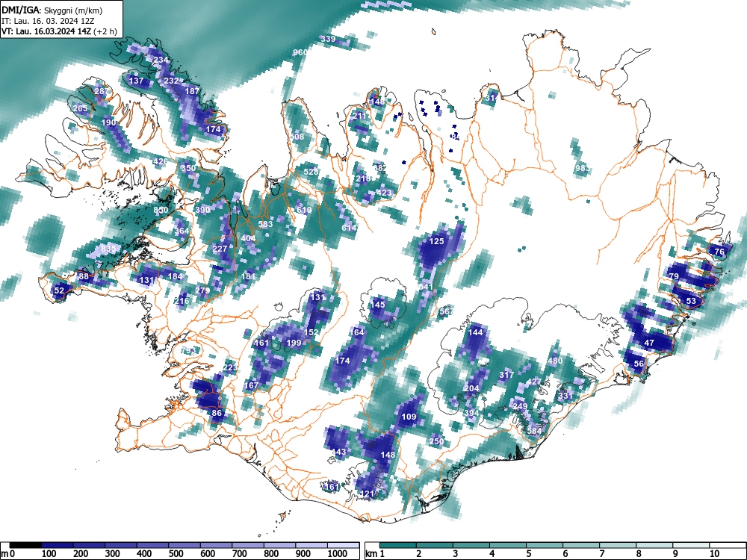Image resolution: width=747 pixels, height=560 pixels.
Task: Click the visibility value 47 on the east coast
Action: pos(649,343)
